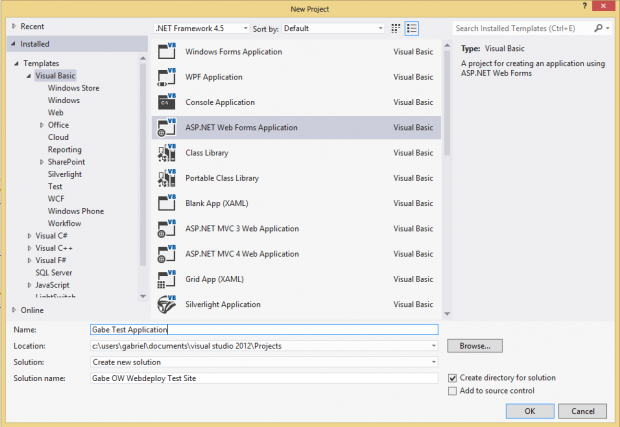Select the Cloud template category
This screenshot has height=427, width=620.
tap(58, 137)
